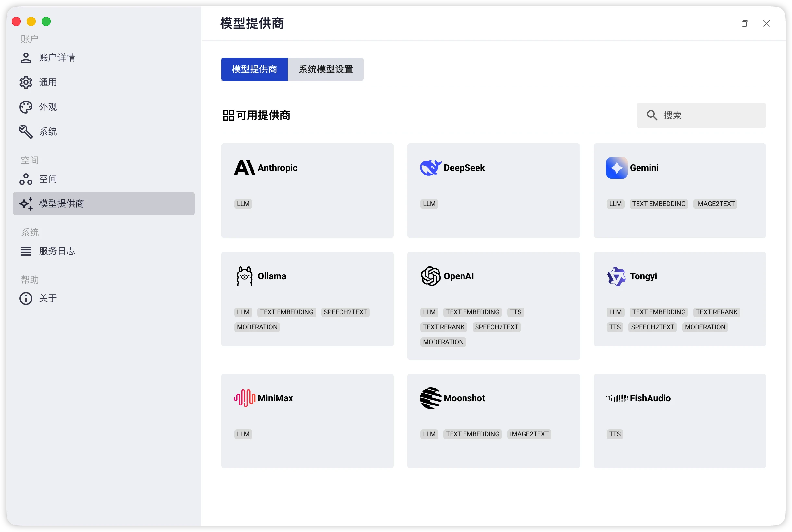Go to 通用 settings
Screen dimensions: 792x532
[x=104, y=82]
